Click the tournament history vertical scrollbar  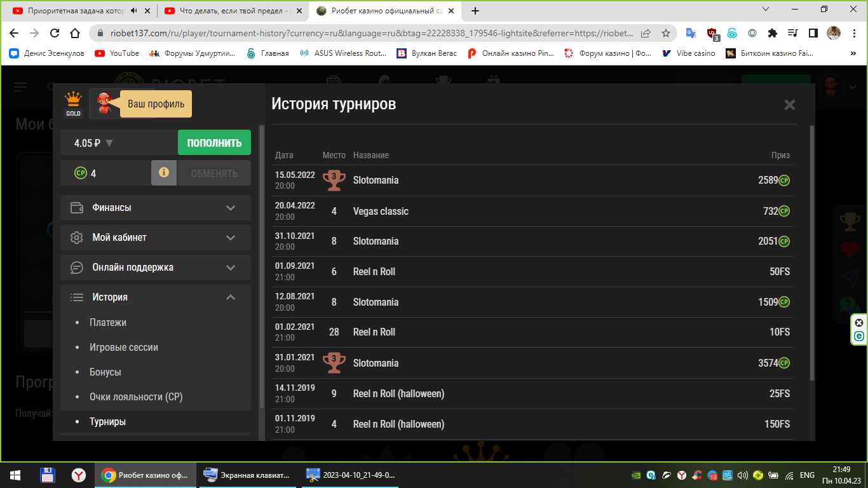point(811,253)
